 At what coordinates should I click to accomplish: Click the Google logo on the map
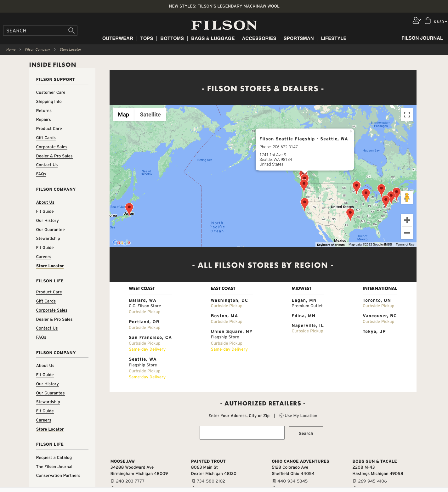[122, 242]
